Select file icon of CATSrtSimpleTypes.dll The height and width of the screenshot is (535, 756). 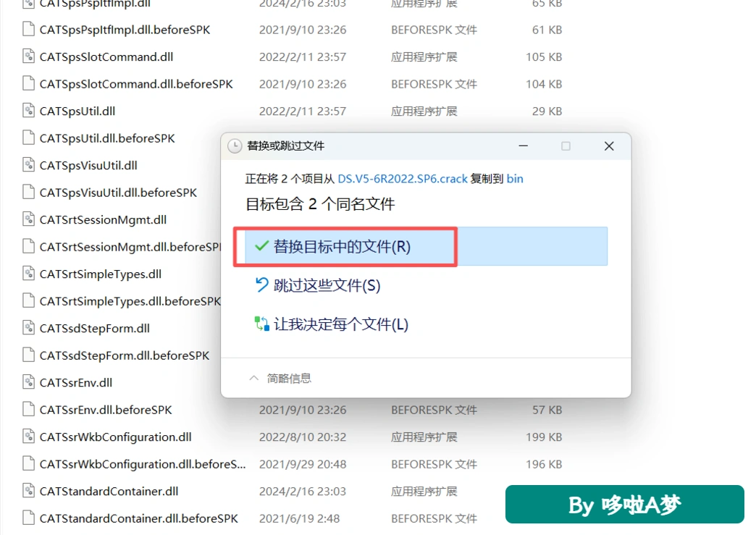click(29, 274)
